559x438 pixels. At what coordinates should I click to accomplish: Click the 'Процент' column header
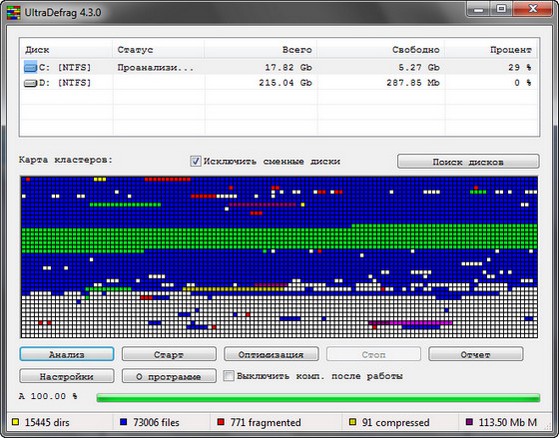tap(492, 50)
